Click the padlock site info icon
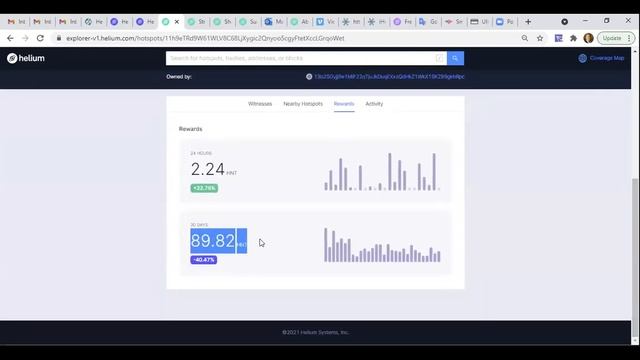The height and width of the screenshot is (360, 640). 59,38
